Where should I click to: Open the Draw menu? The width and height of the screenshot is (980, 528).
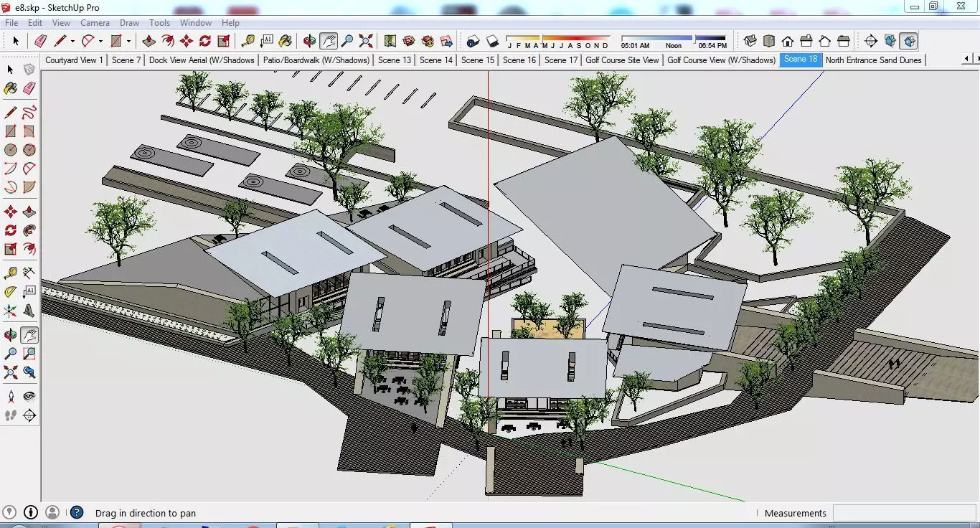pyautogui.click(x=129, y=23)
